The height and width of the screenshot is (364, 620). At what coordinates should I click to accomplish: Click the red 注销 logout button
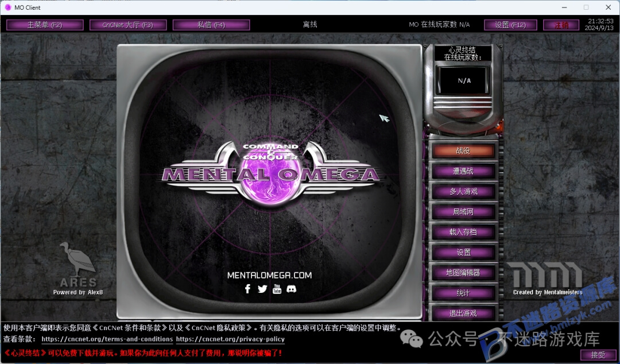click(x=561, y=25)
